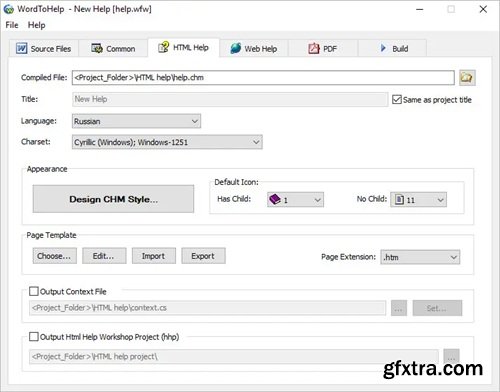
Task: Switch to the Web Help tab
Action: pyautogui.click(x=254, y=49)
